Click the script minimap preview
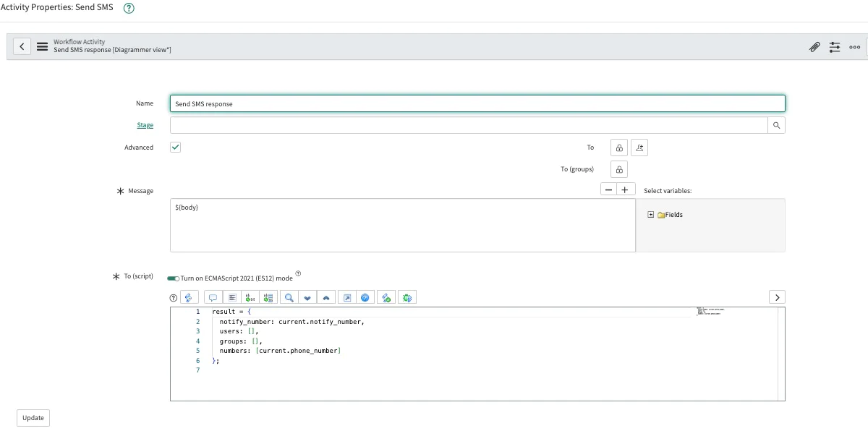This screenshot has height=431, width=868. click(x=710, y=312)
